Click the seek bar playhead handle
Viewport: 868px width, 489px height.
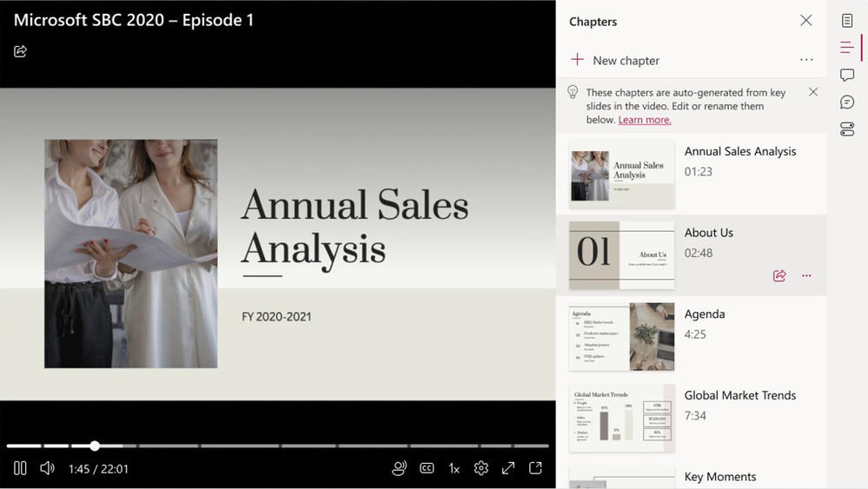point(95,446)
